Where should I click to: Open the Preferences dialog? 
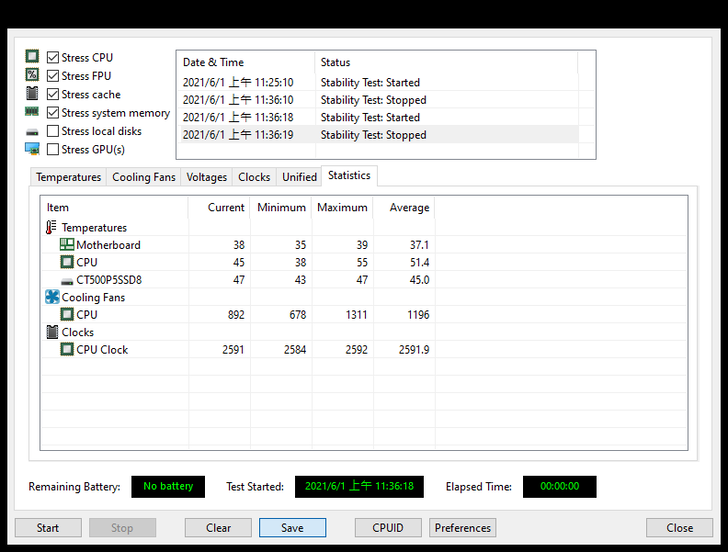tap(462, 528)
